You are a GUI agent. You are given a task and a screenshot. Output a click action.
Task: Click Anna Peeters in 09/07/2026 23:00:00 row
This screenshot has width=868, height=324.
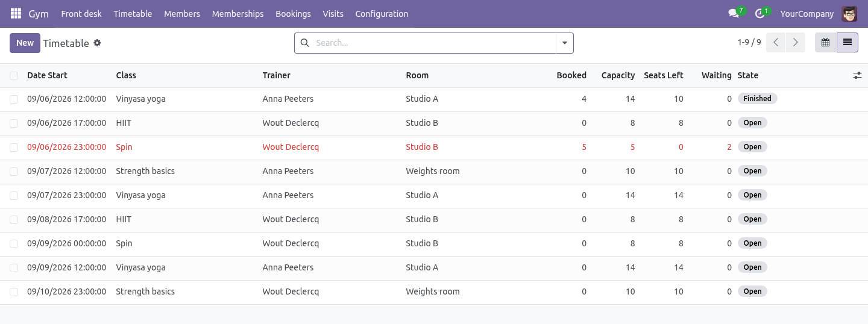click(x=288, y=195)
